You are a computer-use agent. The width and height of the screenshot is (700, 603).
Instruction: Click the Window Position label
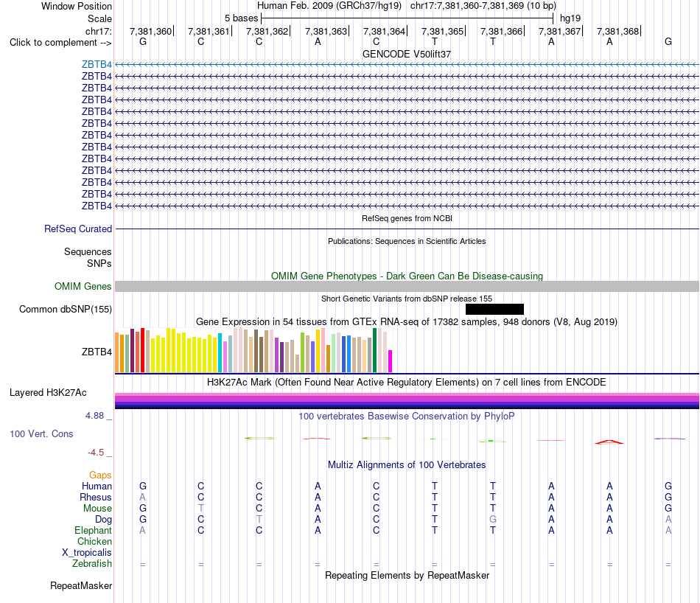(x=77, y=6)
